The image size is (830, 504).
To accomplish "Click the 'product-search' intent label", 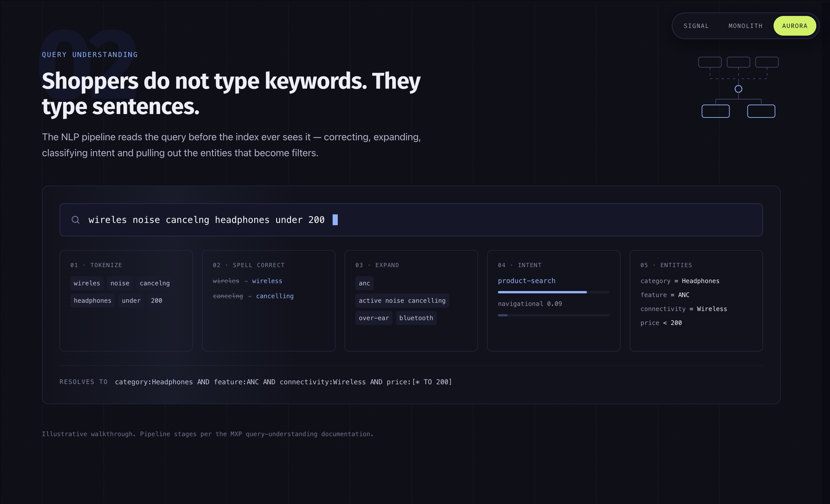I will [526, 281].
